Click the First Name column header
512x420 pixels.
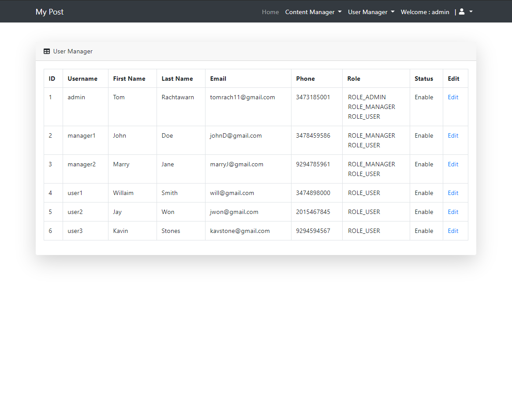[x=129, y=79]
